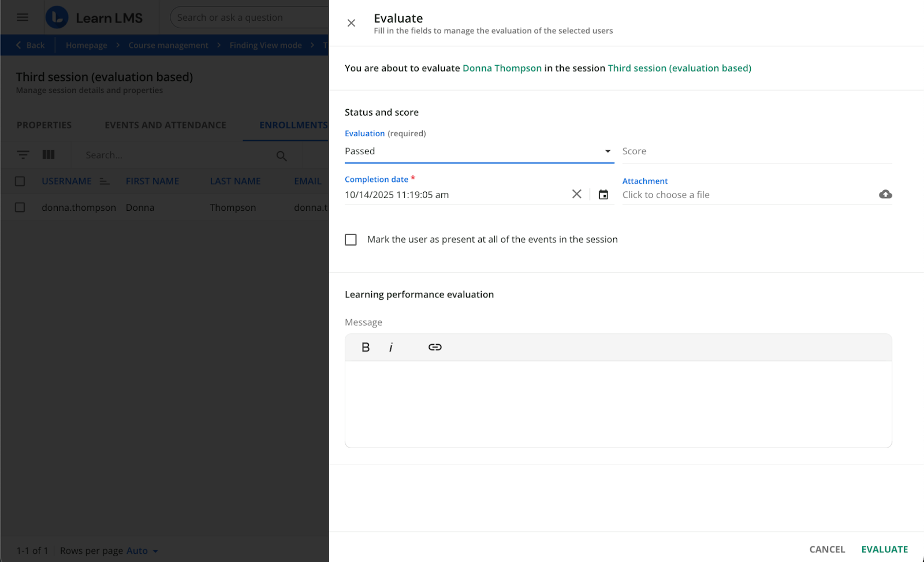The image size is (924, 562).
Task: Open the column manager icon
Action: tap(49, 155)
